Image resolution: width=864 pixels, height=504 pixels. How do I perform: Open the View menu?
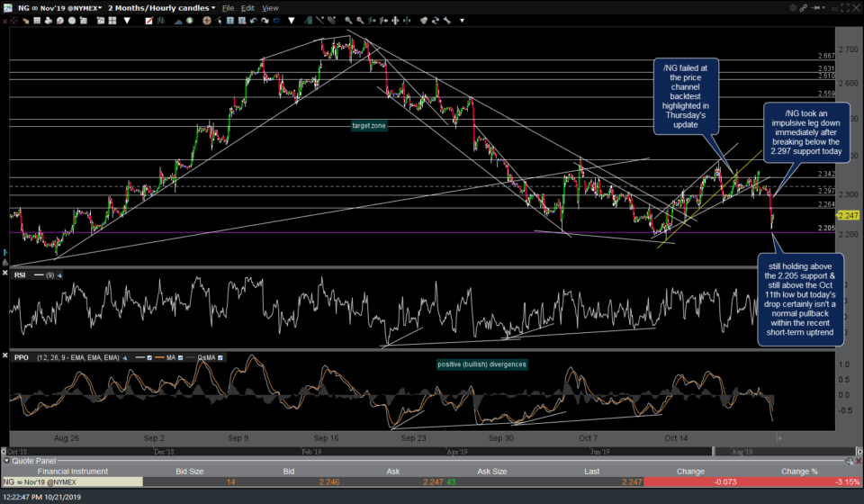(270, 7)
